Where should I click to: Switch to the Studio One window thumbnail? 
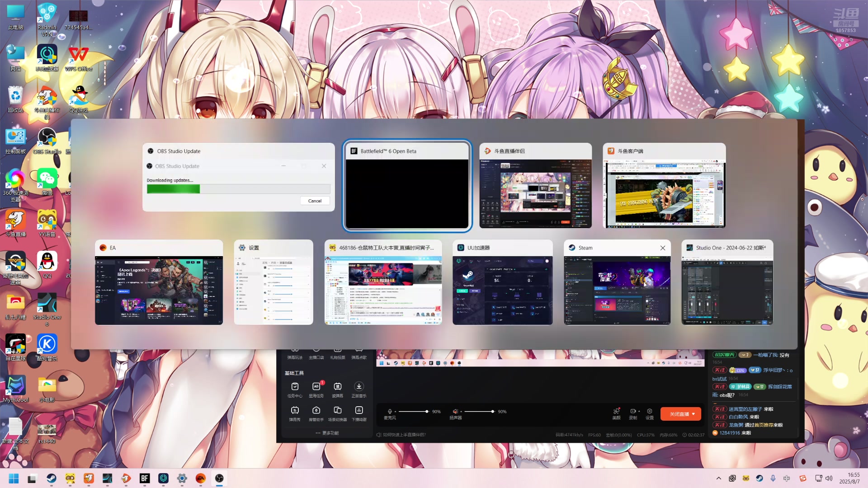pos(727,282)
